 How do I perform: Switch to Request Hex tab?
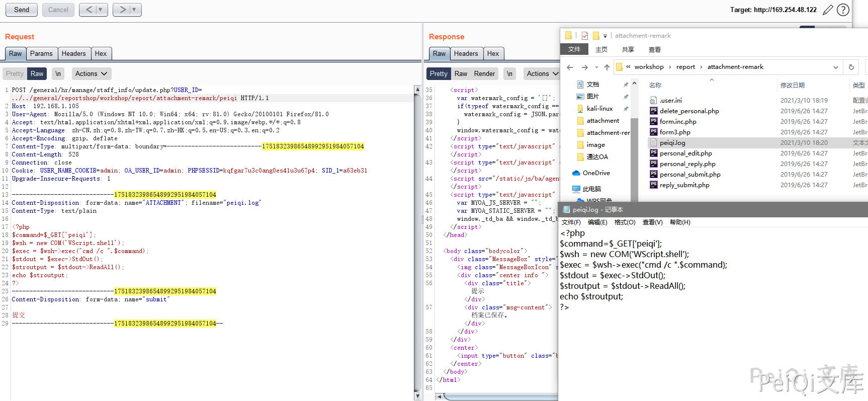[x=101, y=53]
